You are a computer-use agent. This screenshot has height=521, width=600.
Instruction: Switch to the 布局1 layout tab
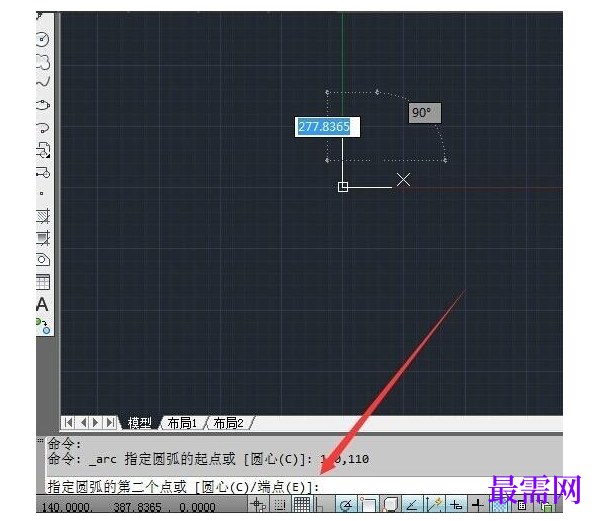(x=182, y=423)
